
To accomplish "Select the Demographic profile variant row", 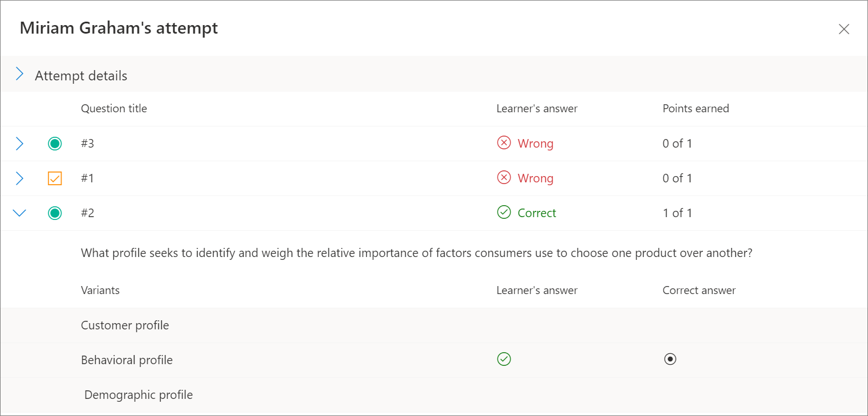I will coord(434,395).
